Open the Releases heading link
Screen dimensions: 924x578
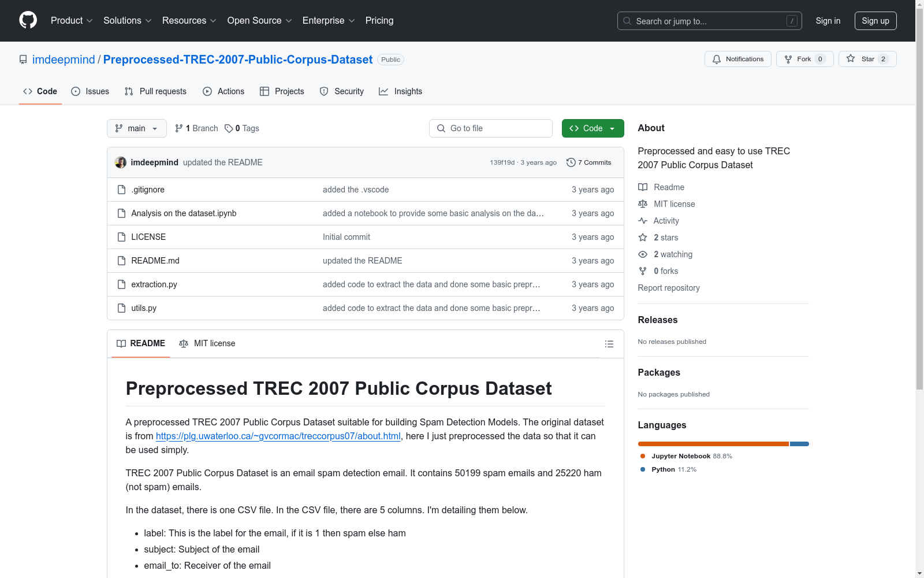click(x=658, y=320)
